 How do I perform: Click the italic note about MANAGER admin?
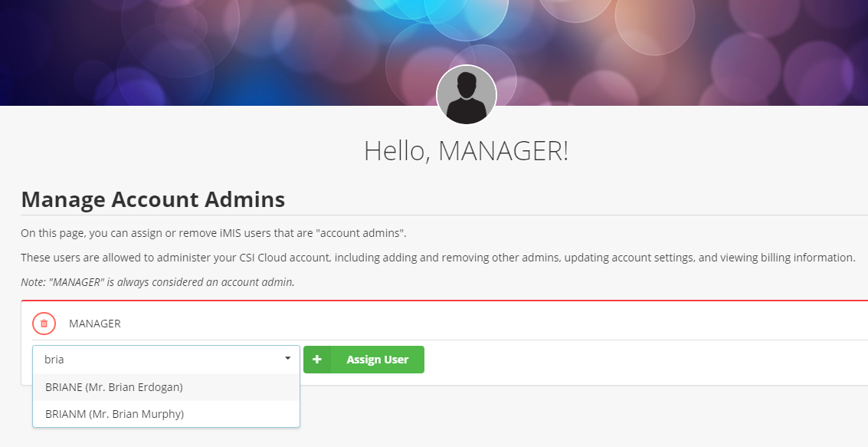click(158, 282)
